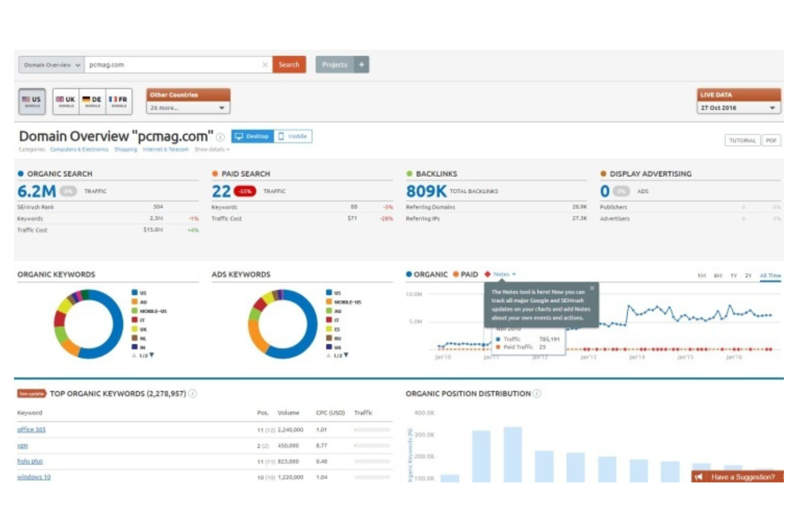The height and width of the screenshot is (532, 798).
Task: Open the TUTORIAL button
Action: click(x=742, y=141)
